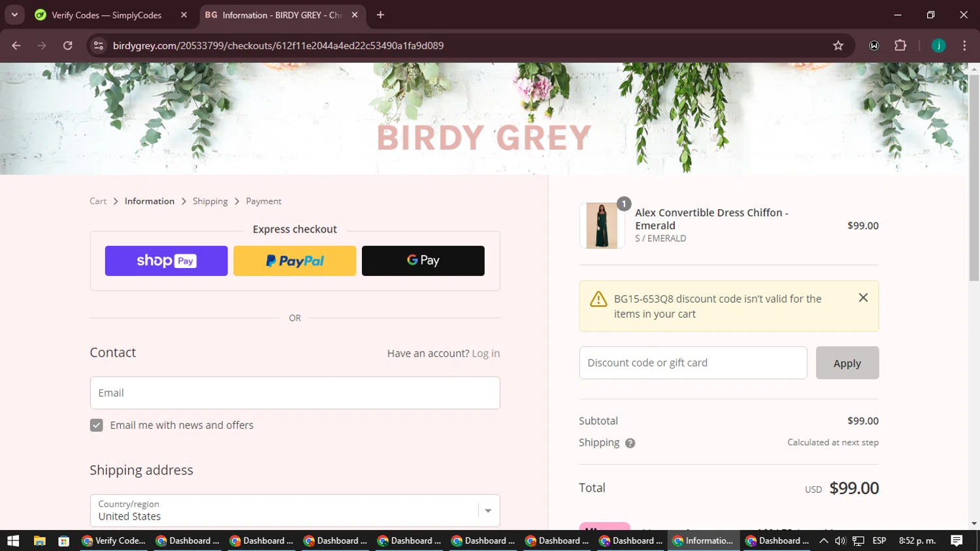Click the Alex Convertible Dress thumbnail
This screenshot has height=551, width=980.
click(602, 225)
